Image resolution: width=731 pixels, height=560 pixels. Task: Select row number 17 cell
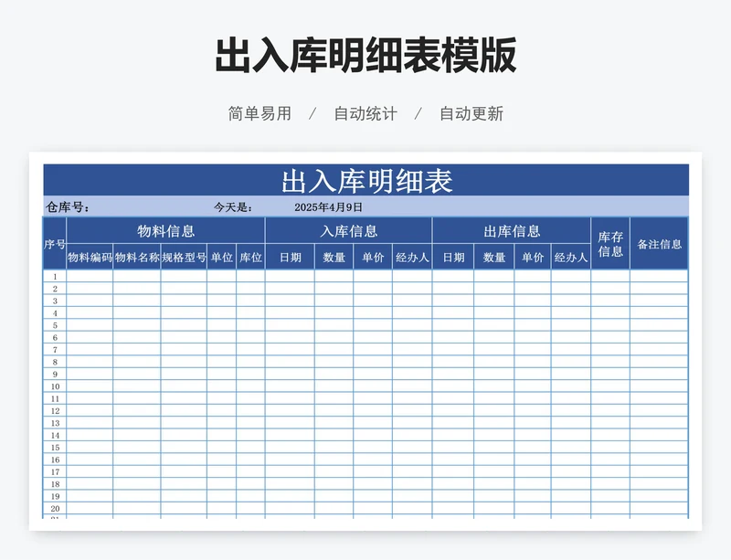[55, 472]
